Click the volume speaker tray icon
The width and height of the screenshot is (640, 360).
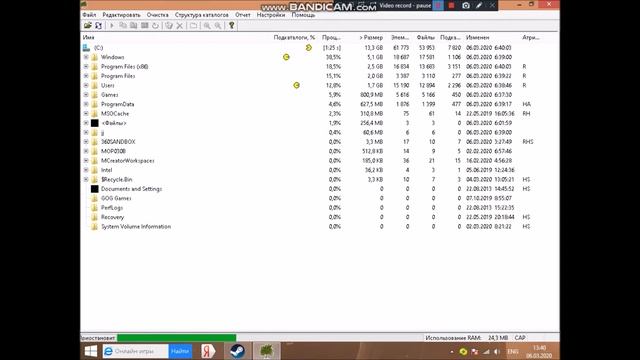coord(497,351)
